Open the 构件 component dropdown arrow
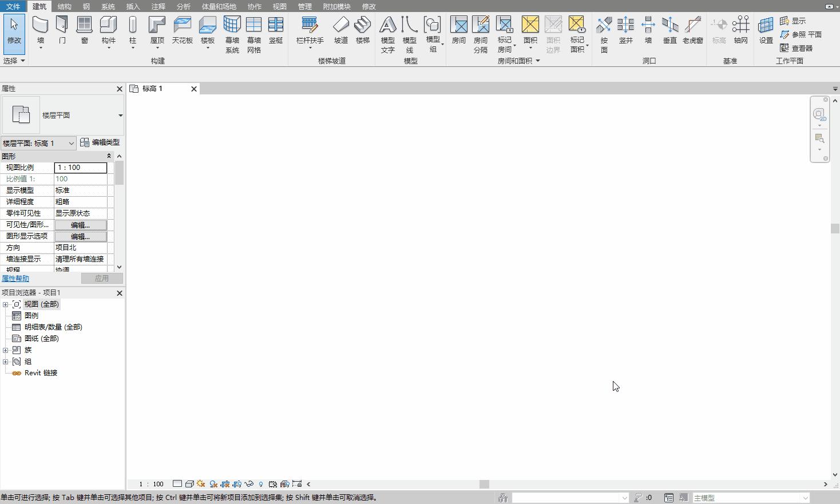Viewport: 840px width, 504px height. pos(108,48)
